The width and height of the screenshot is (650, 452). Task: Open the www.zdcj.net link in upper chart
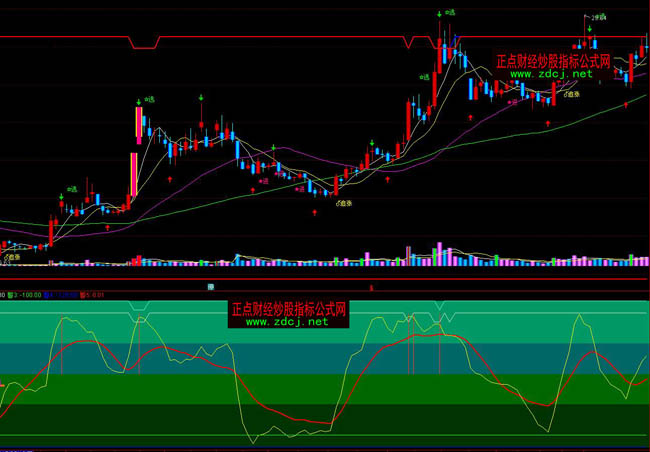tap(552, 74)
